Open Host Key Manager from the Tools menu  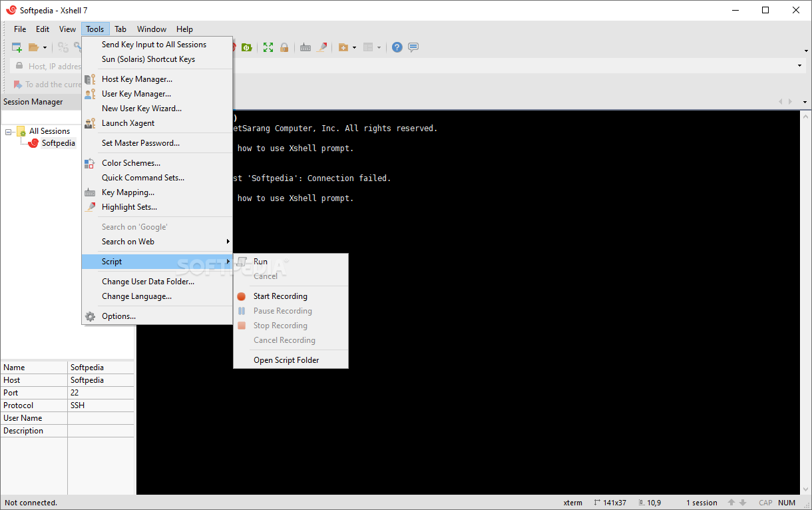157,79
